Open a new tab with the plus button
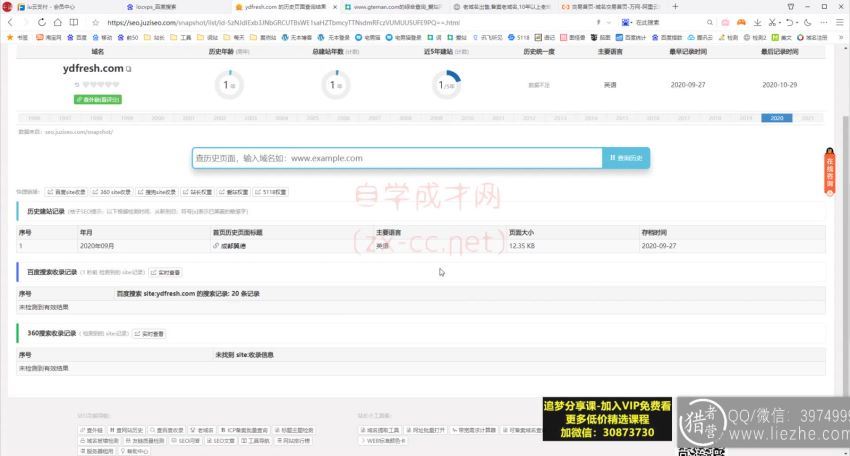Viewport: 850px width, 456px height. (675, 7)
